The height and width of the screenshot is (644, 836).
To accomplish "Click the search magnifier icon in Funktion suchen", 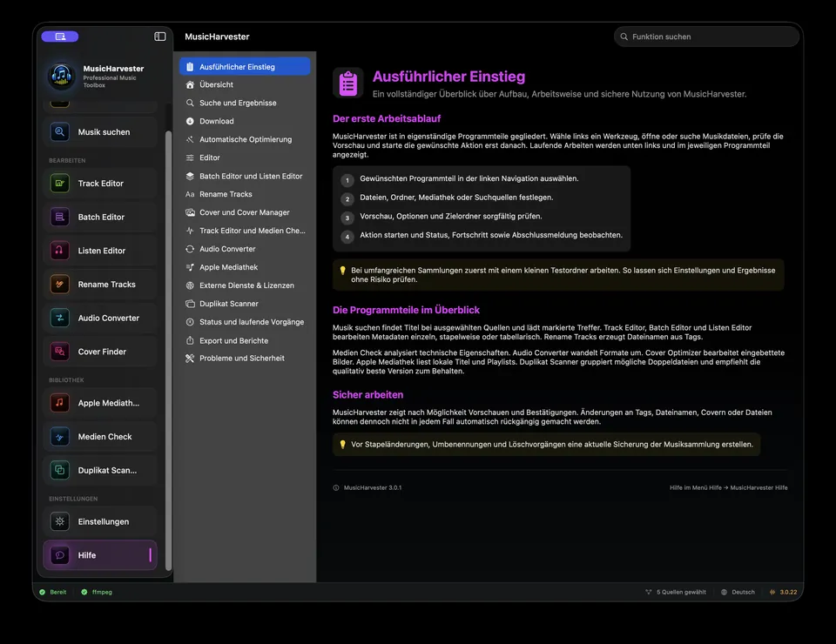I will (x=624, y=37).
